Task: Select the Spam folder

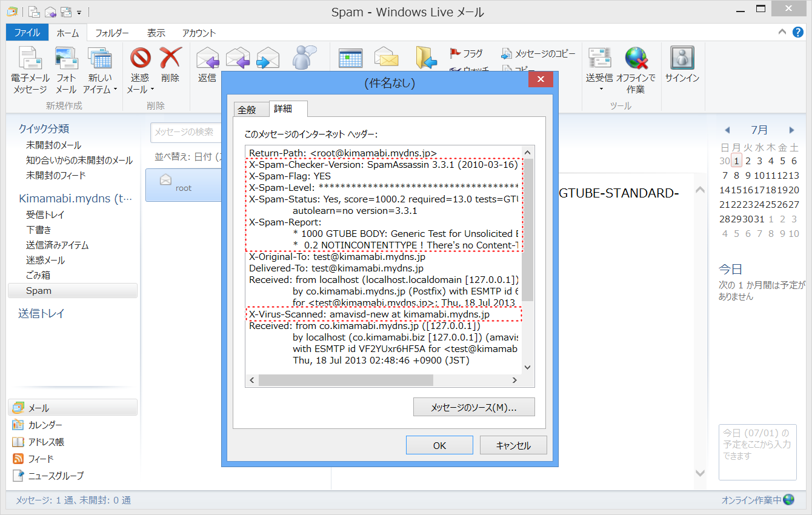Action: 73,291
